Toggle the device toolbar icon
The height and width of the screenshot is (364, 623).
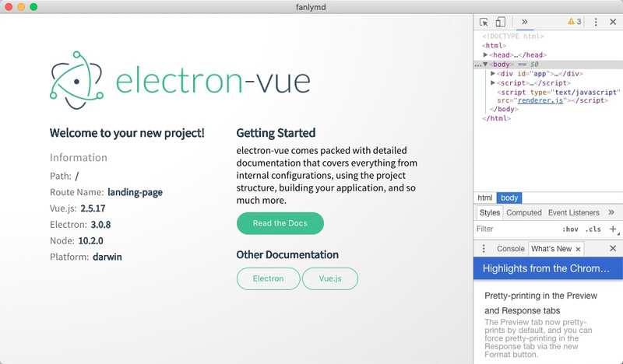(x=501, y=23)
